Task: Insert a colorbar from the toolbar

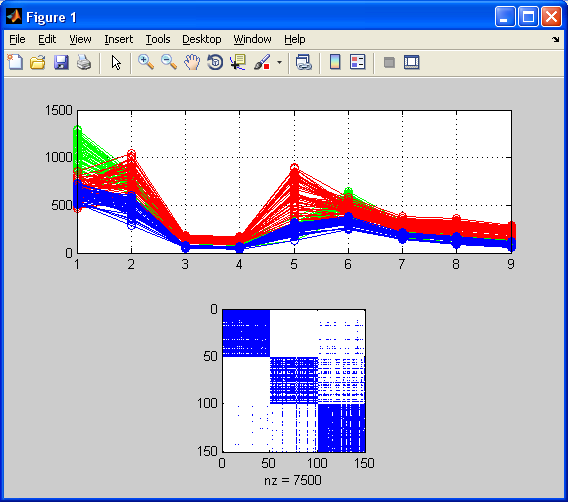Action: pos(335,62)
